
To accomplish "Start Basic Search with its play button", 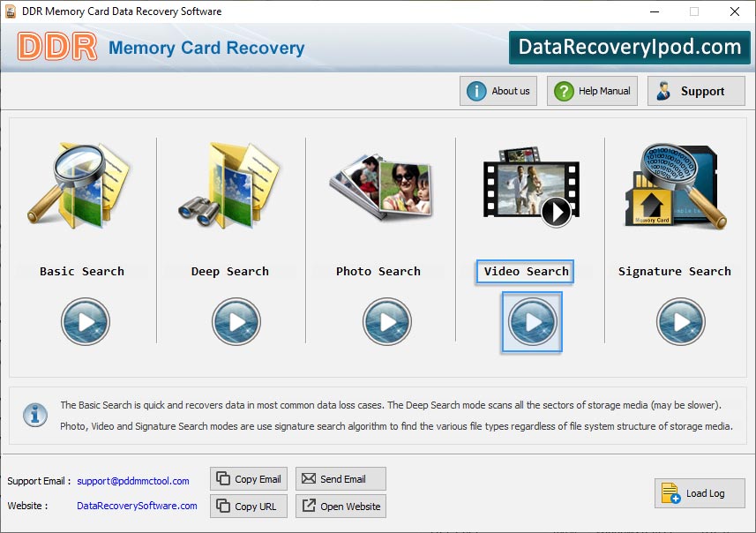I will point(86,321).
